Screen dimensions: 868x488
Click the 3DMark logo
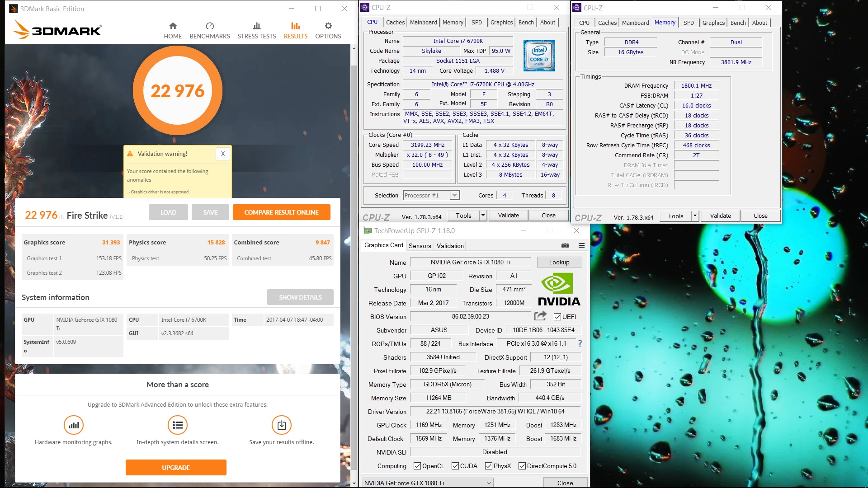click(57, 30)
